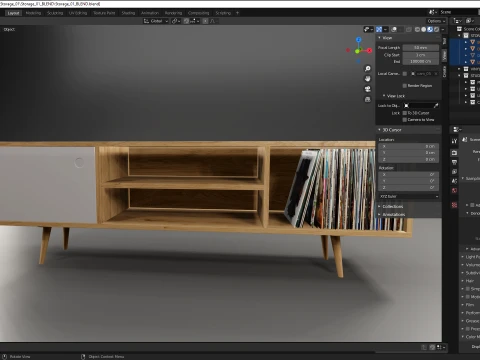480x360 pixels.
Task: Switch to the Texture Paint workspace tab
Action: (x=104, y=13)
